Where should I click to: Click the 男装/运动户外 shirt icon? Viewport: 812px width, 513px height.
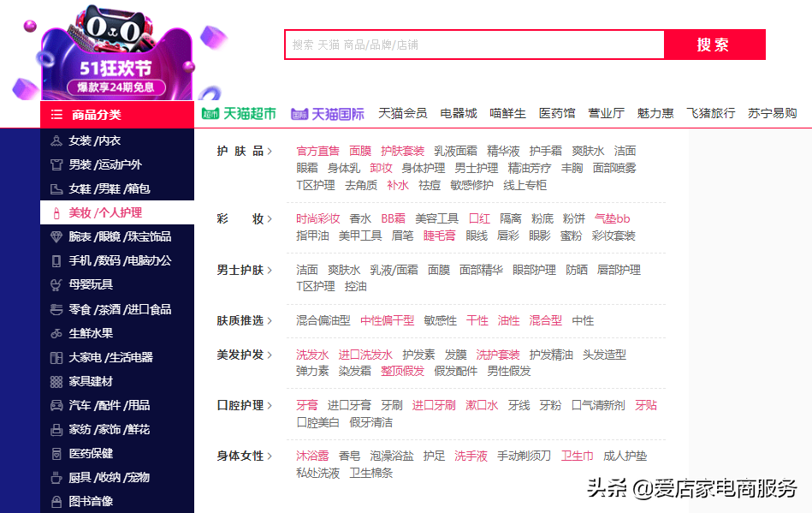[56, 164]
